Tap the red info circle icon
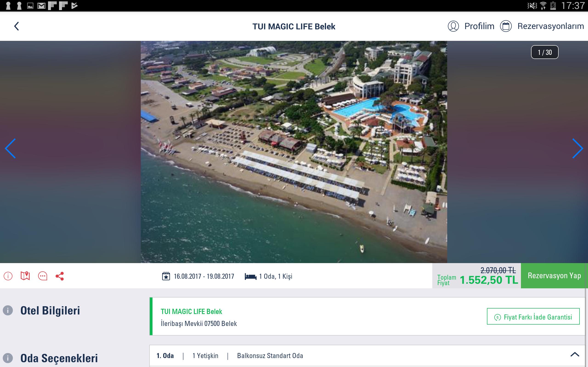The height and width of the screenshot is (367, 588). [8, 276]
